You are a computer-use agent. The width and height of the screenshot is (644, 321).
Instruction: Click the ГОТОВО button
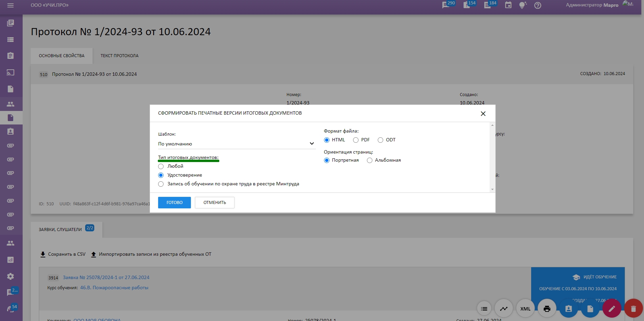(174, 203)
